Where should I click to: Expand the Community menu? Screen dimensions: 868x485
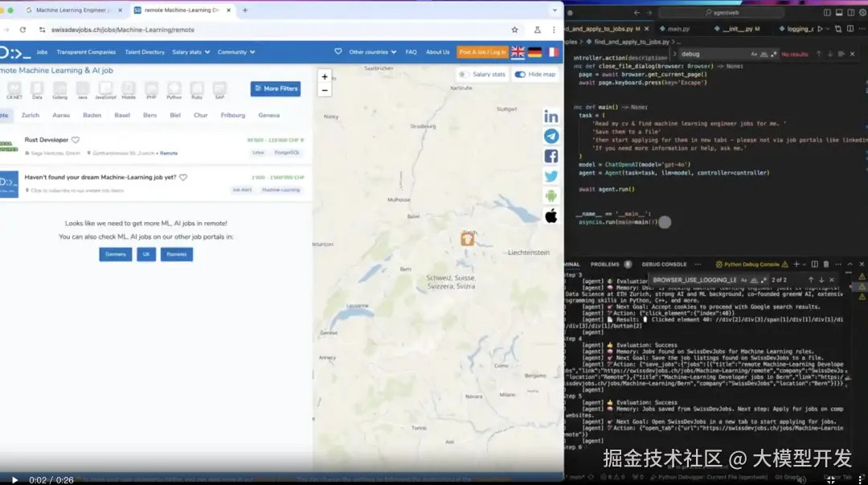(x=236, y=52)
